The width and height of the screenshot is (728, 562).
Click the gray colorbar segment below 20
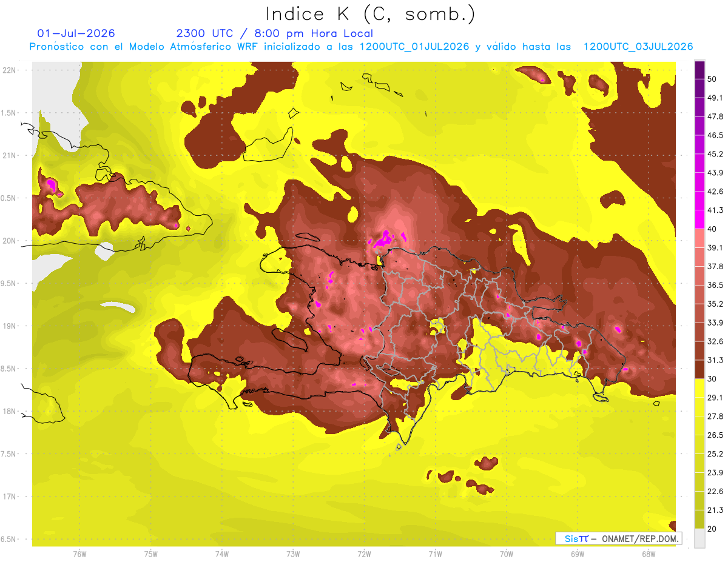click(699, 538)
